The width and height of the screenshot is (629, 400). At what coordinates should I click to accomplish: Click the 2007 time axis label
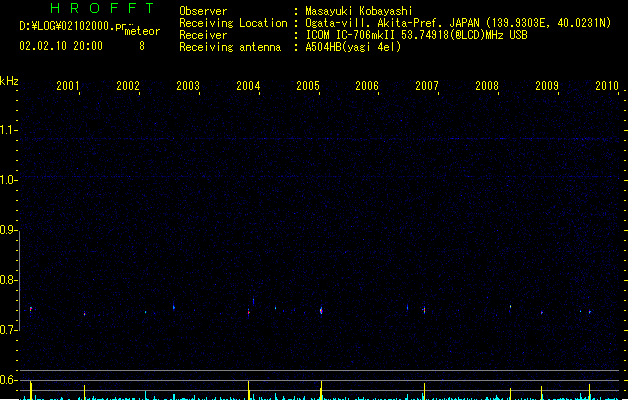tap(427, 85)
